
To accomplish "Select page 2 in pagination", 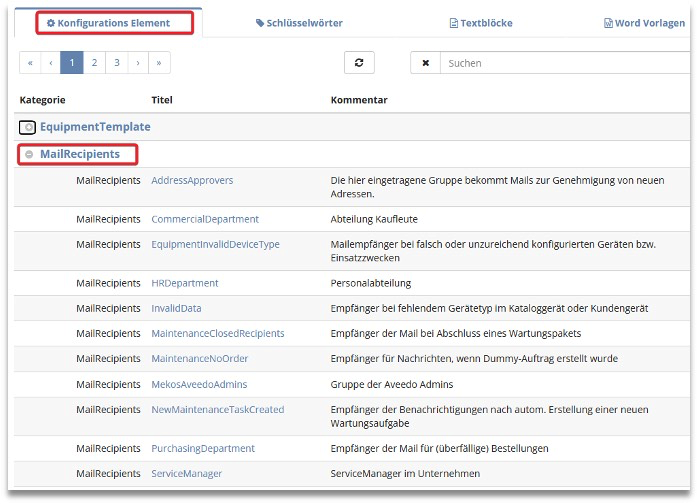I will [94, 63].
